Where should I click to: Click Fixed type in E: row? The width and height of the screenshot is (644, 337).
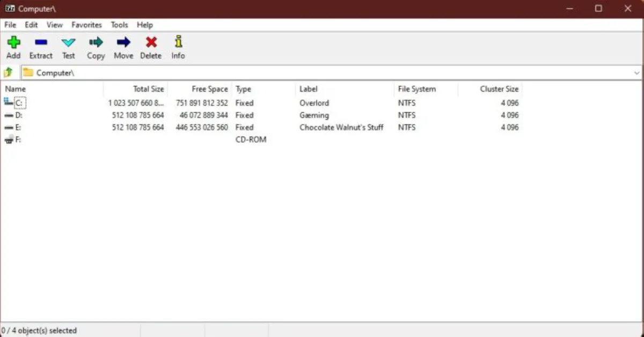pyautogui.click(x=244, y=127)
